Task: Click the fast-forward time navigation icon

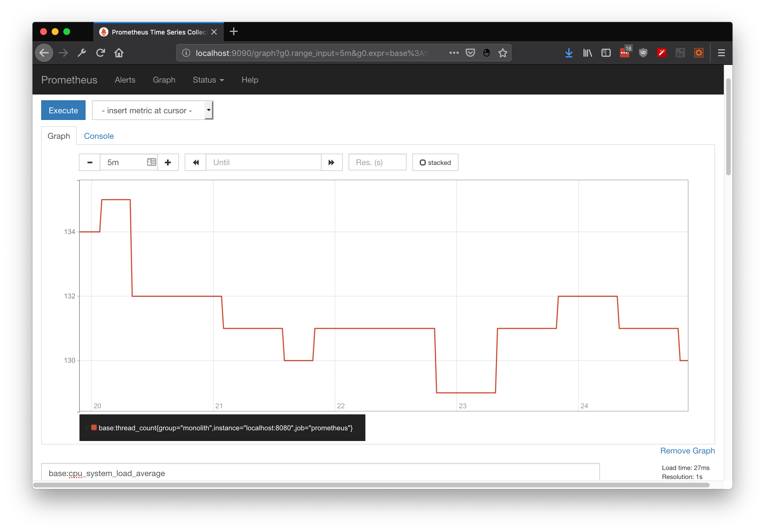Action: pyautogui.click(x=331, y=163)
